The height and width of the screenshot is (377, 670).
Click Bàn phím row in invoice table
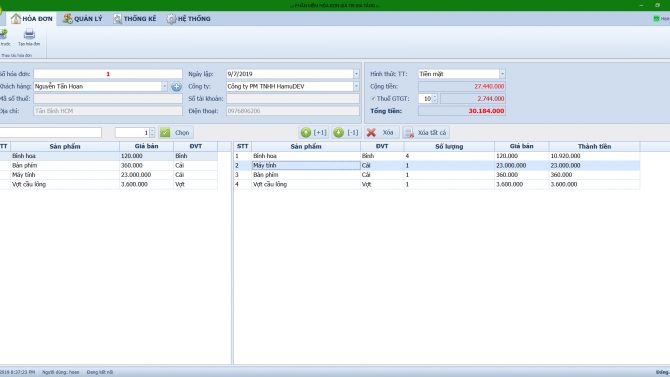[437, 175]
